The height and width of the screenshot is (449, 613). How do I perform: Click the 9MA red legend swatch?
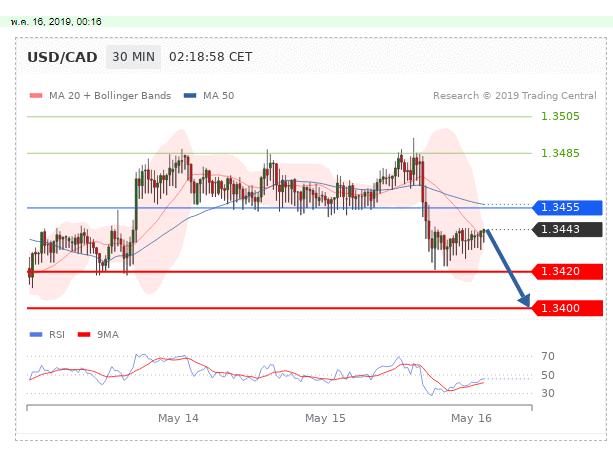pos(84,335)
